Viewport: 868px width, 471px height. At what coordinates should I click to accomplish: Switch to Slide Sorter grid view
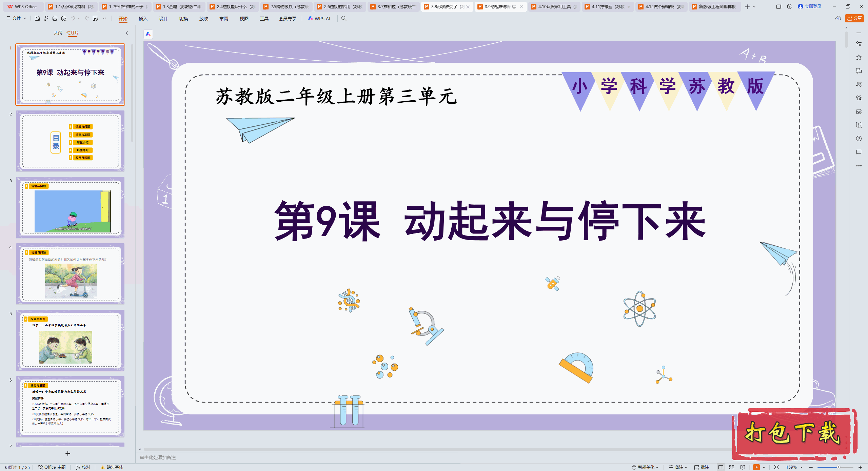coord(732,467)
